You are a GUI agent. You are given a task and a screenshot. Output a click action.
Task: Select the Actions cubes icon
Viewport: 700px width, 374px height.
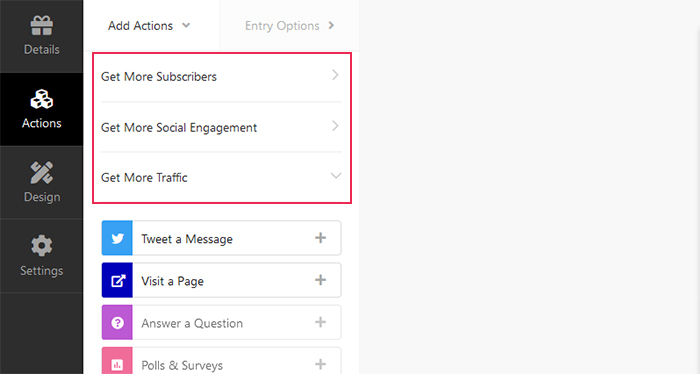pos(42,99)
